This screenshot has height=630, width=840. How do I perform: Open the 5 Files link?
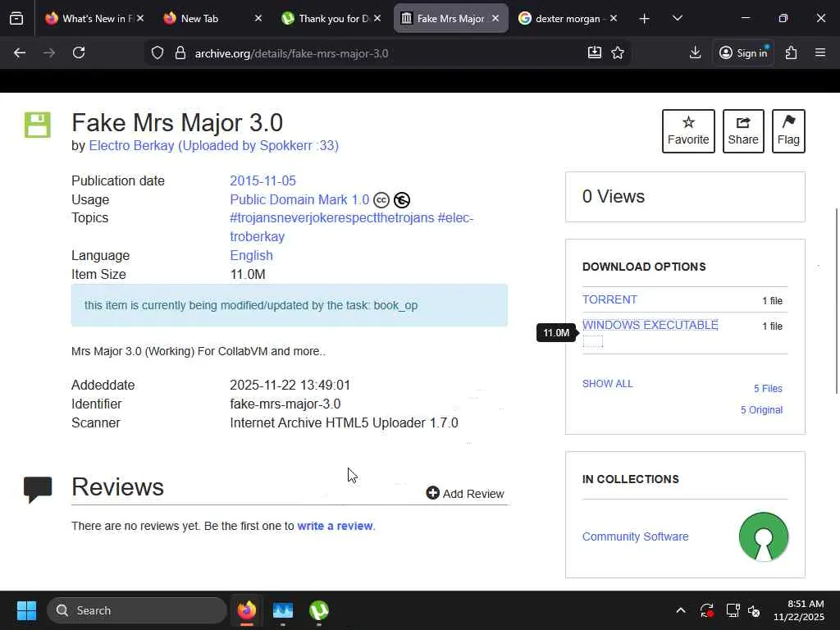tap(768, 388)
